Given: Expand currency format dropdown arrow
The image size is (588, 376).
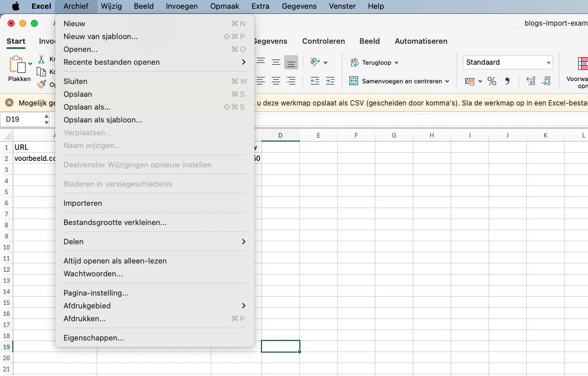Looking at the screenshot, I should pos(480,81).
